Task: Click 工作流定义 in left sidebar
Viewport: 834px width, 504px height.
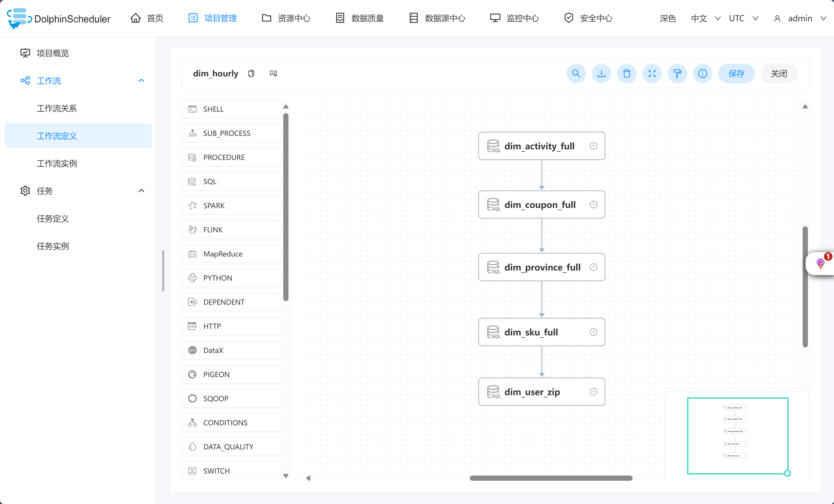Action: (57, 136)
